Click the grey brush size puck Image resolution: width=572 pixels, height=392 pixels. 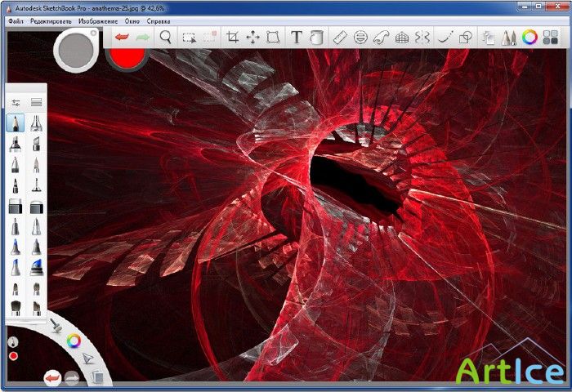pos(76,50)
